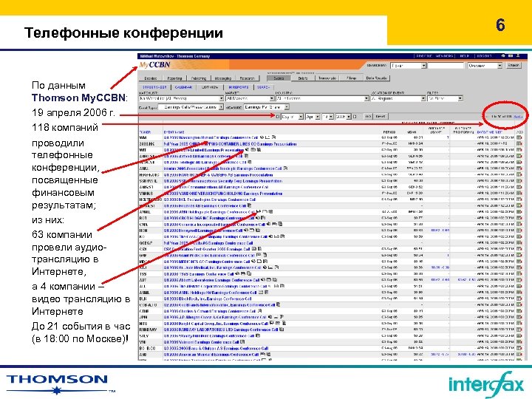Open the Filings tab

pyautogui.click(x=352, y=78)
